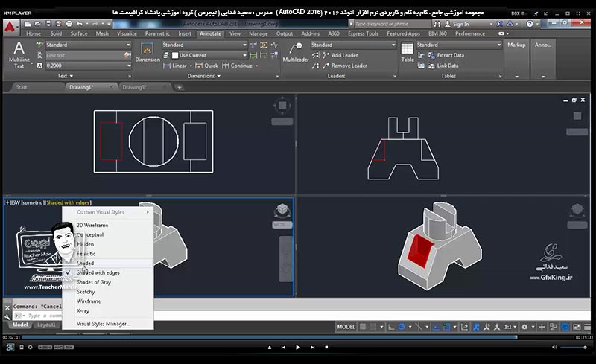Open the Visualize ribbon tab
The width and height of the screenshot is (596, 364).
pos(127,33)
